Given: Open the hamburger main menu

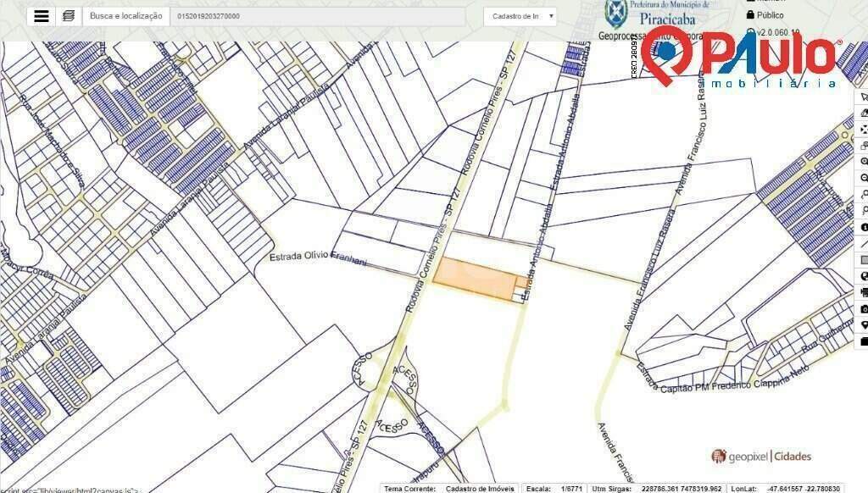Looking at the screenshot, I should point(41,16).
